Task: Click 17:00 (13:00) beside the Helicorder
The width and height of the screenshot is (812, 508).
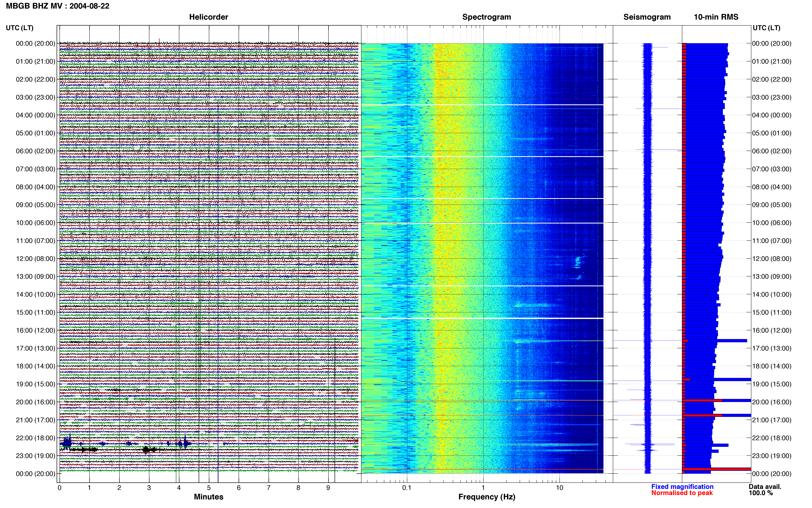Action: click(x=35, y=348)
